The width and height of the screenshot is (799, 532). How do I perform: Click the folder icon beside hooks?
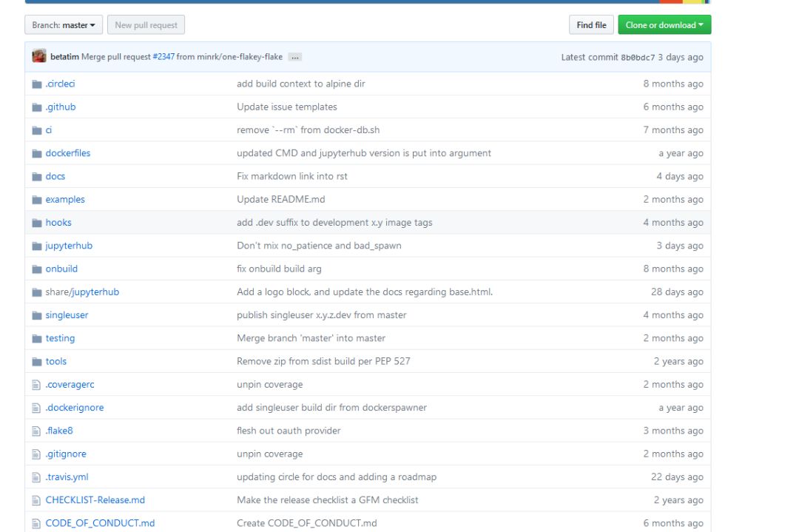pos(37,223)
